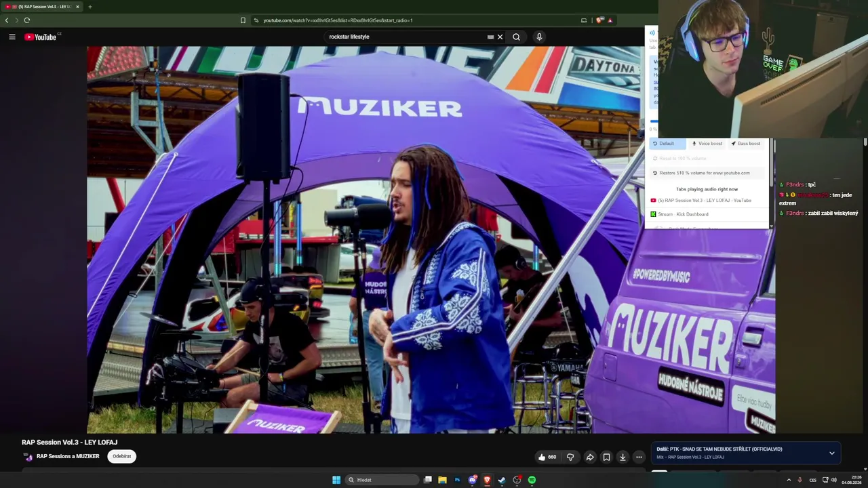Open Photoshop from the taskbar
The width and height of the screenshot is (868, 488).
coord(457,480)
